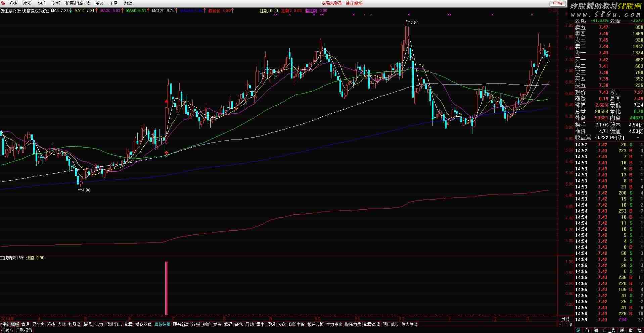Open the 功能 menu
Viewport: 644px width, 333px height.
28,3
